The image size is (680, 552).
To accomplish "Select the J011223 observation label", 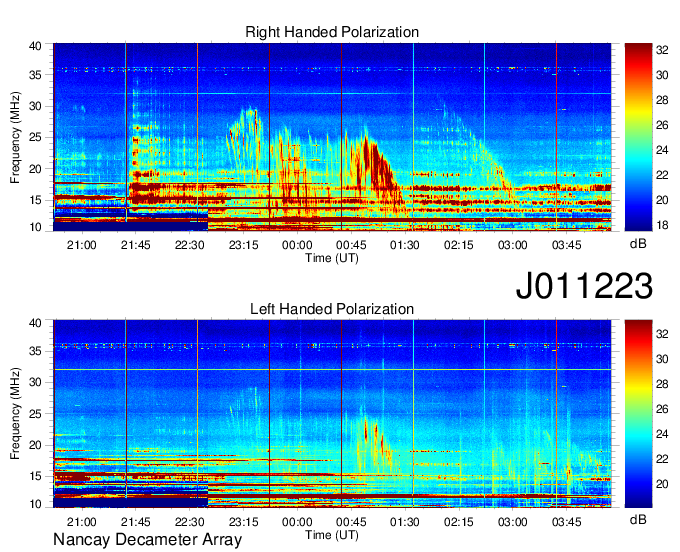I will click(584, 286).
